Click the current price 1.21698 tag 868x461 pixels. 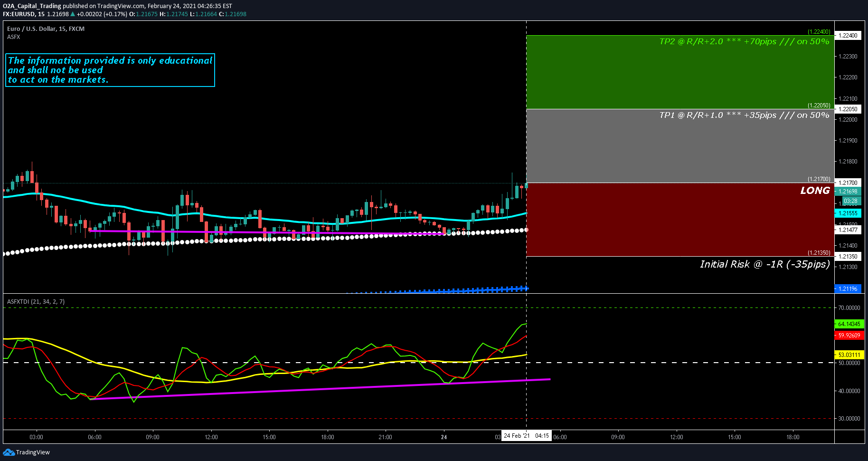(x=848, y=192)
